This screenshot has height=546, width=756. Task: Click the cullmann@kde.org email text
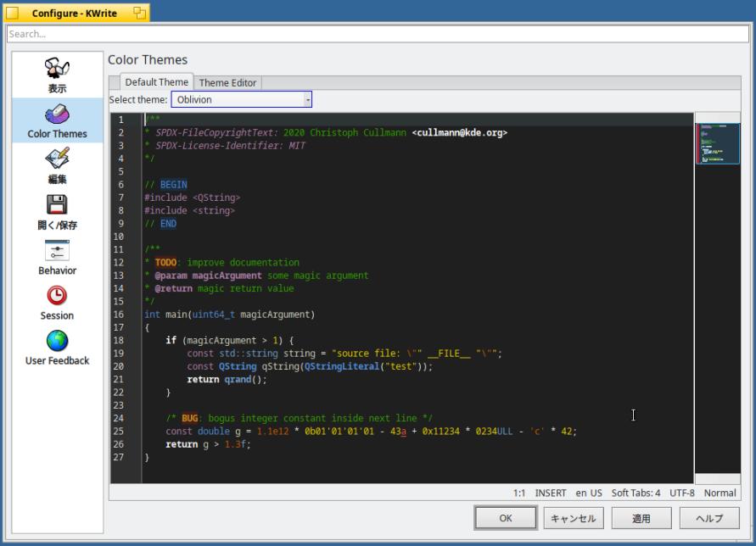tap(460, 132)
